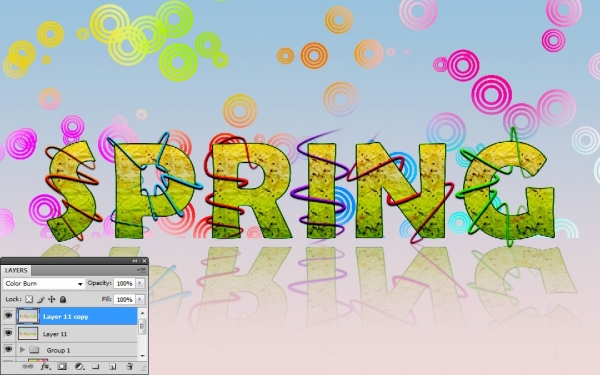Open the Color Burn blend mode dropdown
The height and width of the screenshot is (375, 600).
(x=43, y=284)
